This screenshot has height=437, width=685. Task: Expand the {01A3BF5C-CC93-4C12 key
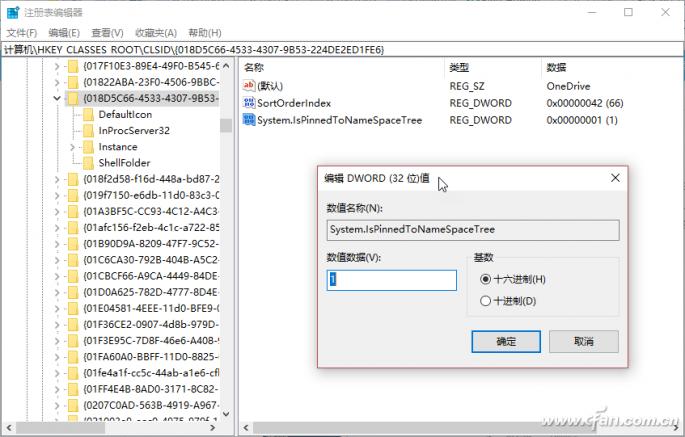pyautogui.click(x=57, y=212)
